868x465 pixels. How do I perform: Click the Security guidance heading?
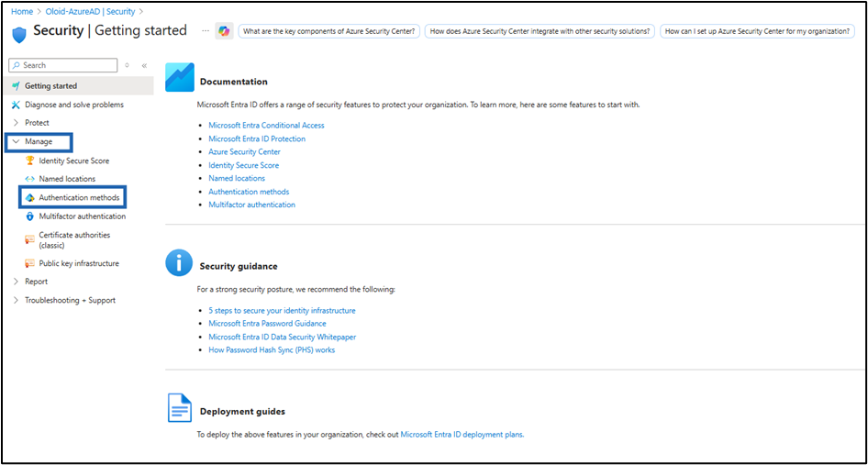click(x=239, y=266)
